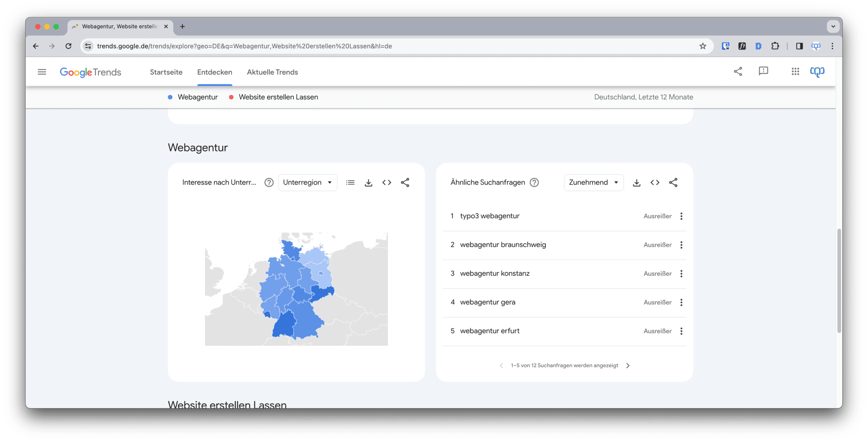Click the account avatar in Trends header

pyautogui.click(x=817, y=72)
